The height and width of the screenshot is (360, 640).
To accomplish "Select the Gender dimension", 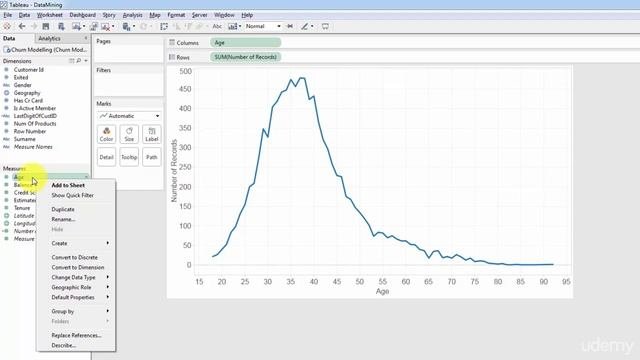I will (x=22, y=85).
